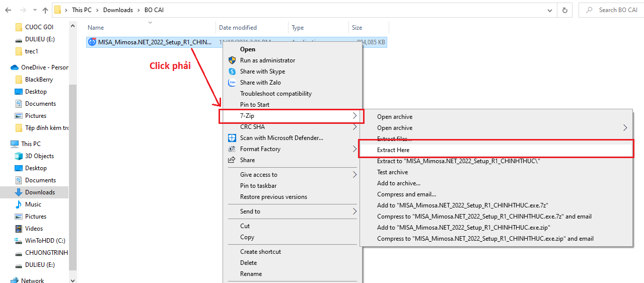
Task: Click the DULIEU (E:) drive icon at top
Action: (x=19, y=39)
